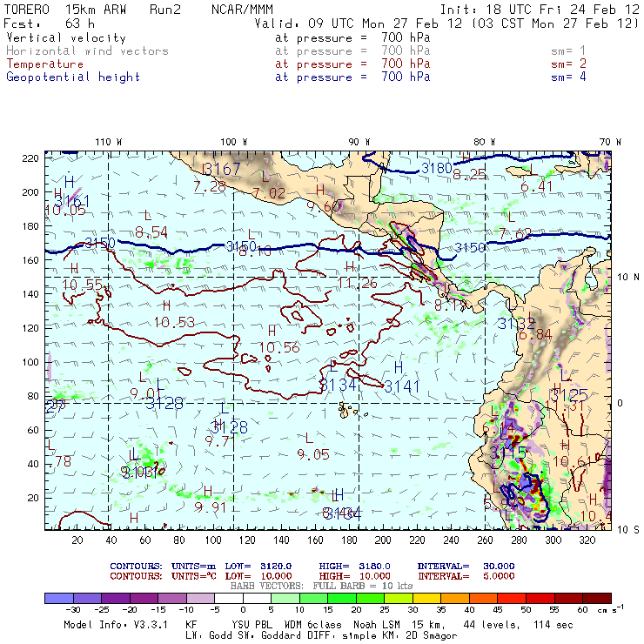This screenshot has width=644, height=644.
Task: Click the red '8.25' temperature value
Action: pos(469,175)
